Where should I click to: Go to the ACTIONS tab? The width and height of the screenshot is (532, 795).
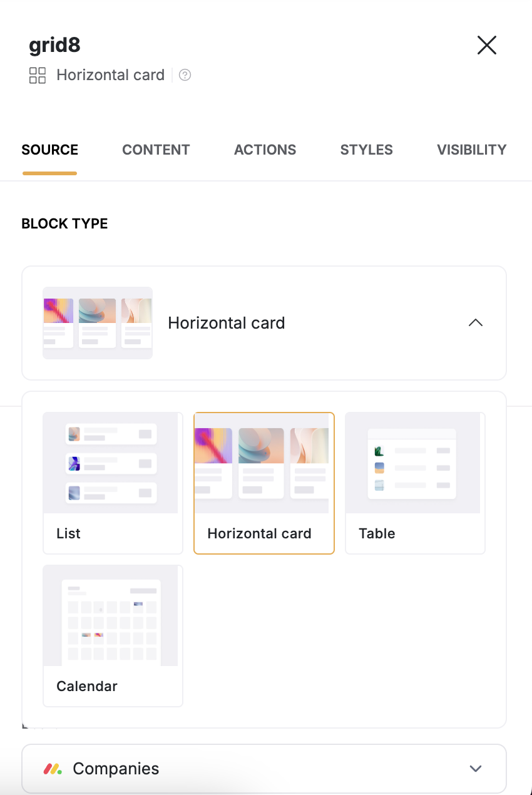[x=265, y=150]
